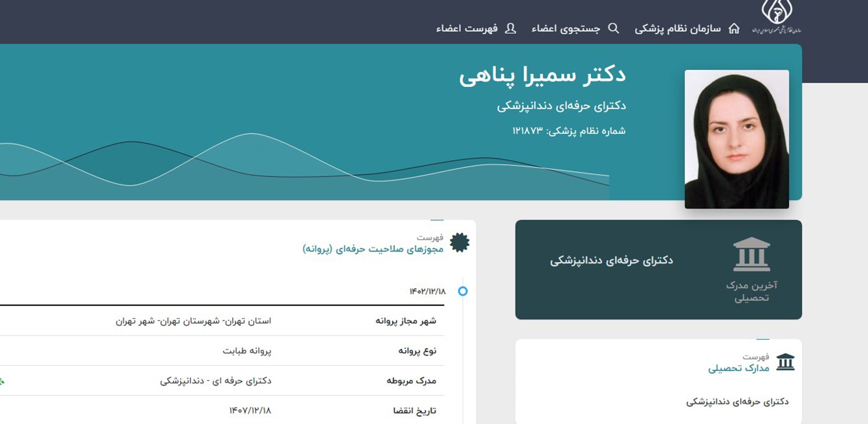Viewport: 868px width, 424px height.
Task: Select the blue timeline circle for 1402/12/18
Action: 463,291
